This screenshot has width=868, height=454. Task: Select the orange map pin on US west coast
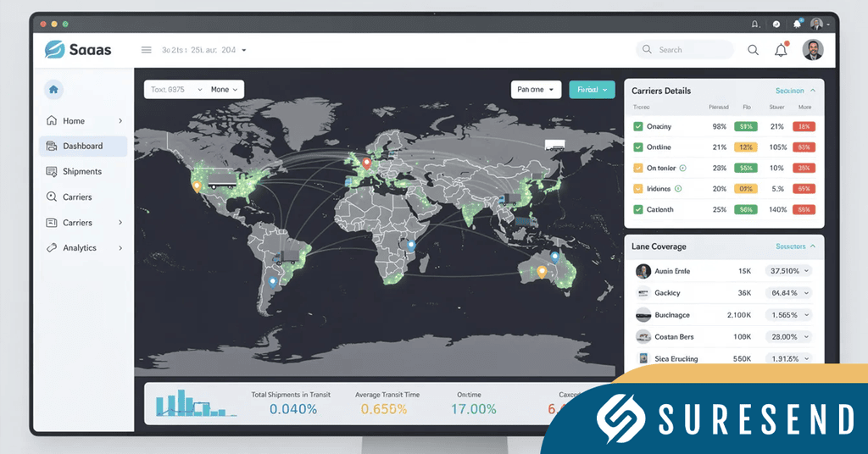197,187
